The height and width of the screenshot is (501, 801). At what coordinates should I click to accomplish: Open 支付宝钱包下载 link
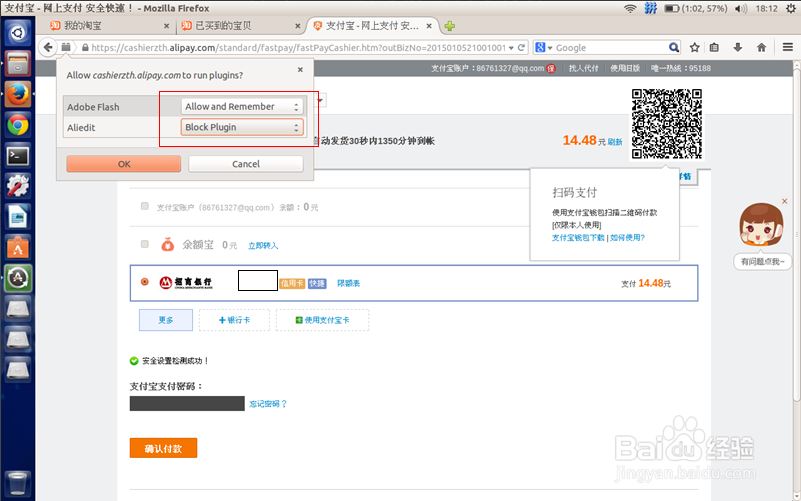[578, 237]
